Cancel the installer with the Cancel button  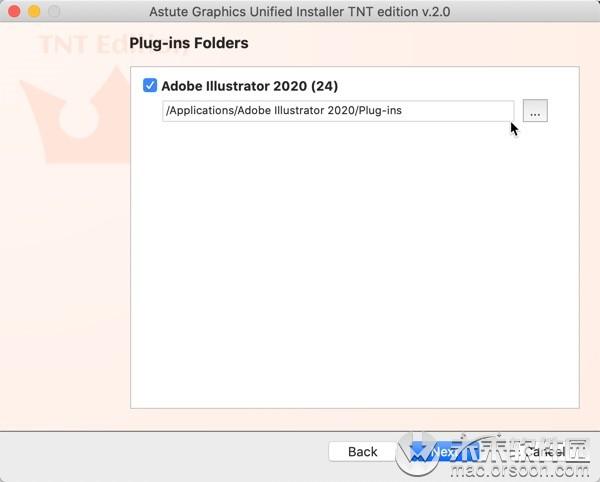[545, 452]
